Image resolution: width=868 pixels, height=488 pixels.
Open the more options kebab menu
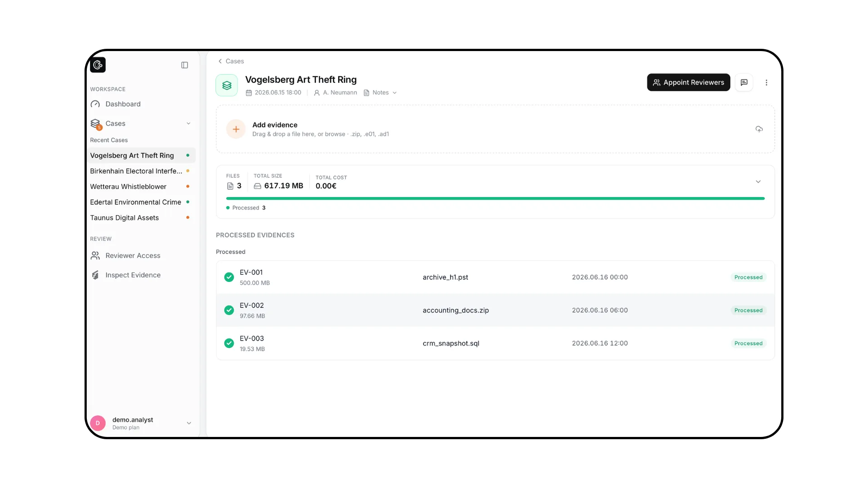766,83
